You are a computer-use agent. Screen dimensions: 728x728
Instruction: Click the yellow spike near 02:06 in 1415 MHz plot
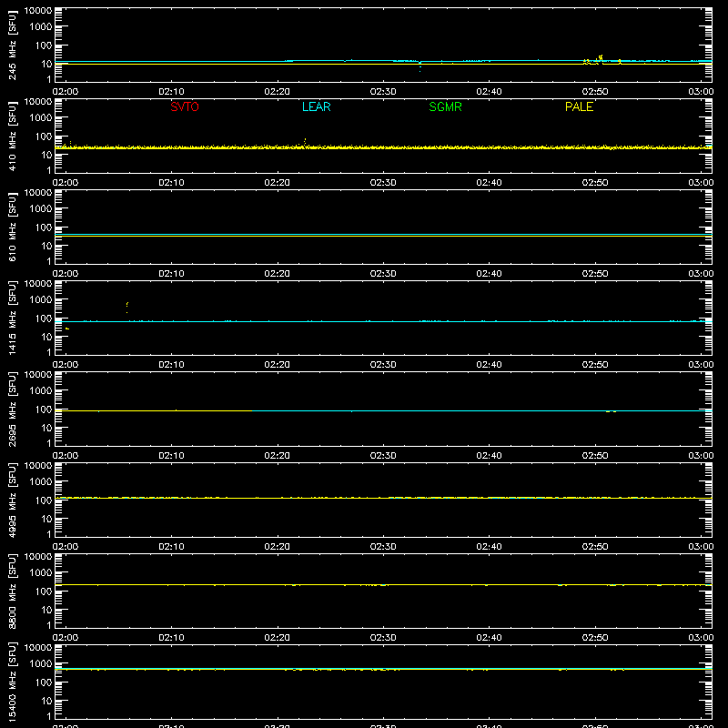coord(127,307)
